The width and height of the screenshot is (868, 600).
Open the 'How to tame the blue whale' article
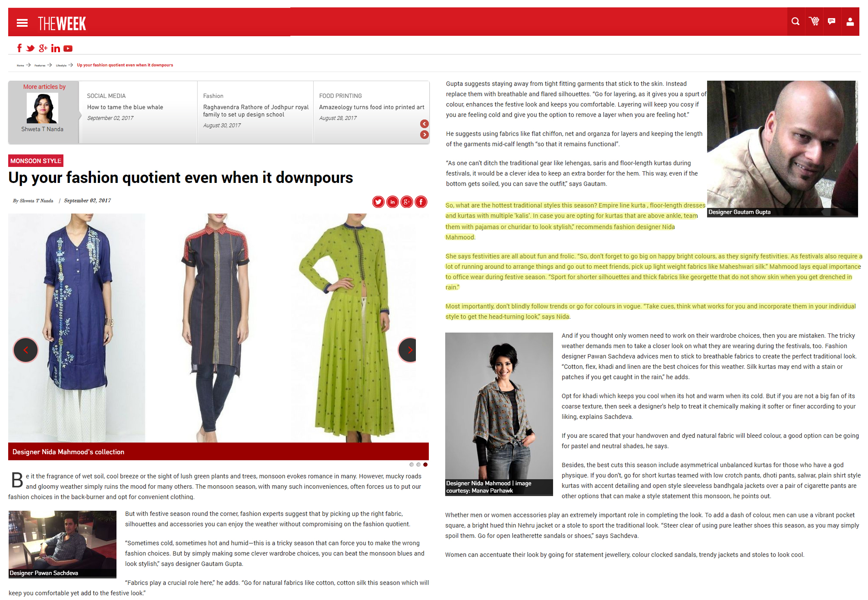[x=125, y=107]
